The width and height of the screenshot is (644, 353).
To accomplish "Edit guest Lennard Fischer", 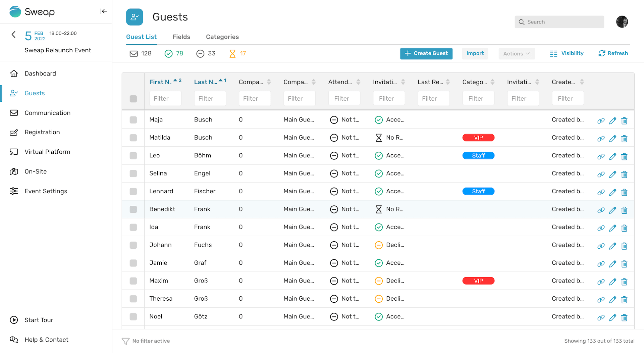I will [x=612, y=192].
